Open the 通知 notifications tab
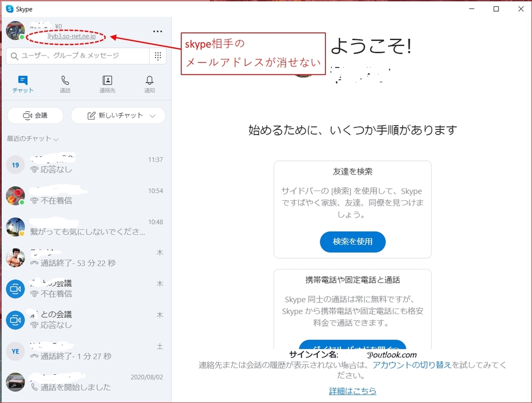Viewport: 532px width, 403px height. click(150, 84)
